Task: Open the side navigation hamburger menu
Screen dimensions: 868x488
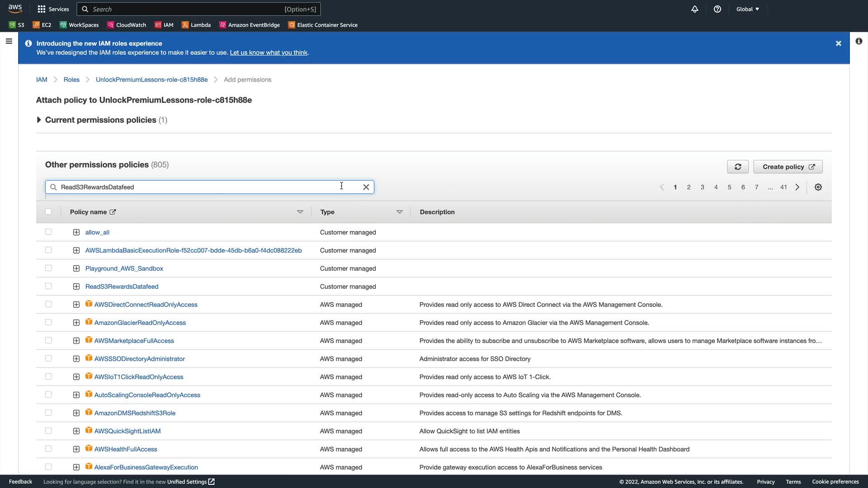Action: coord(9,42)
